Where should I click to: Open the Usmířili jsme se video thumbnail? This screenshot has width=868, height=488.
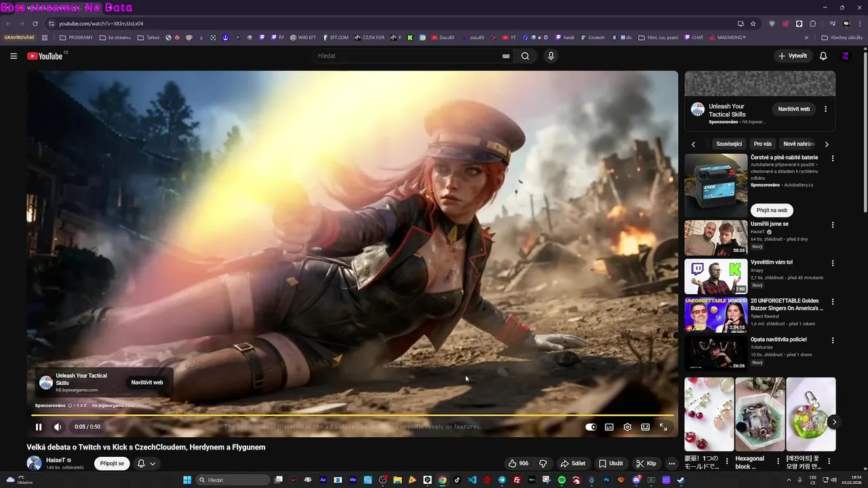(715, 238)
